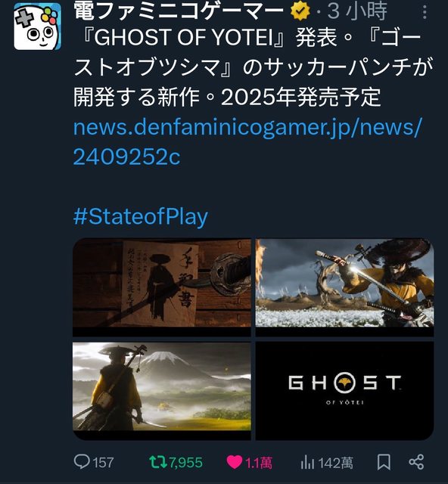Open the GHOST OF YOTEI logo image
The image size is (448, 484).
345,391
